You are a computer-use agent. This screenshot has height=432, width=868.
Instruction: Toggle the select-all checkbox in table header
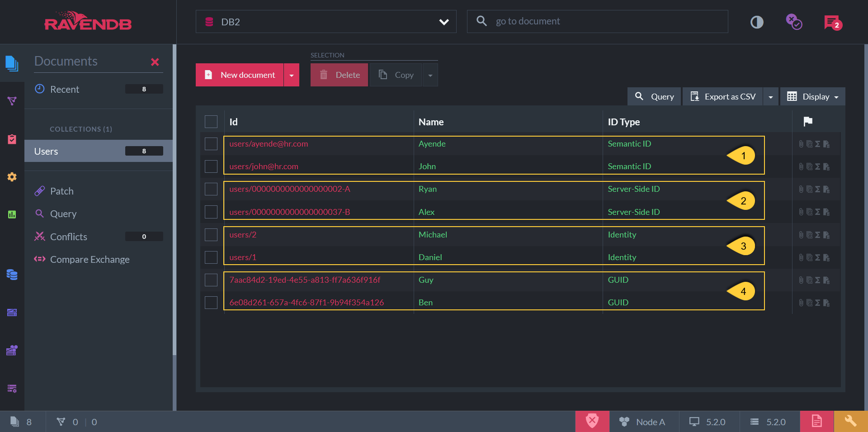point(211,122)
